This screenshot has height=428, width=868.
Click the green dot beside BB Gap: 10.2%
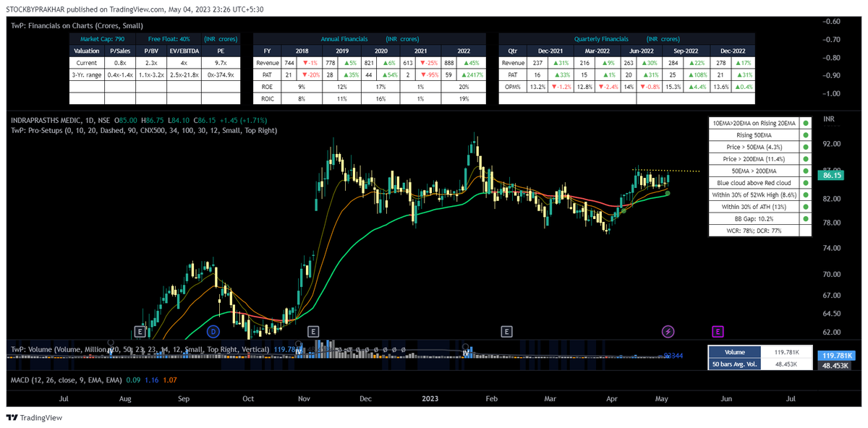coord(805,218)
